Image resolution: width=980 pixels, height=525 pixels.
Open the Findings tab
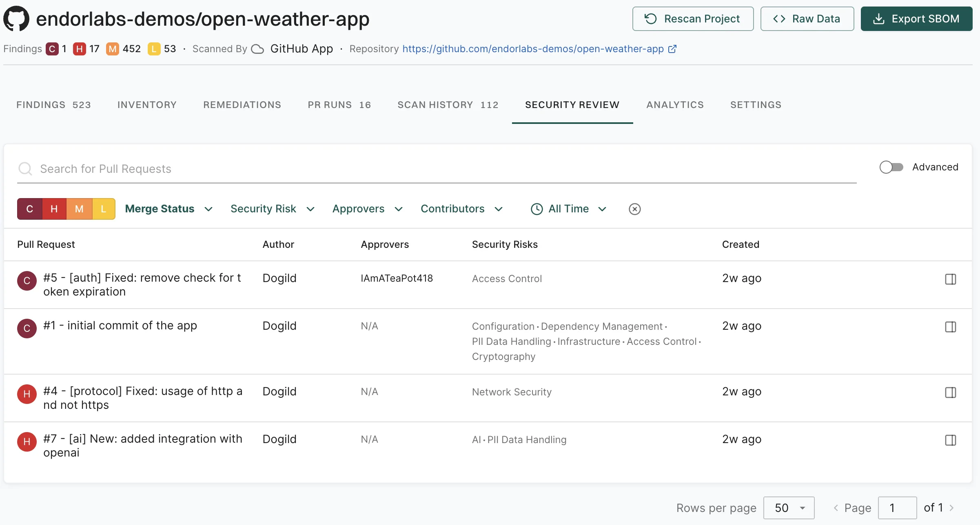53,105
